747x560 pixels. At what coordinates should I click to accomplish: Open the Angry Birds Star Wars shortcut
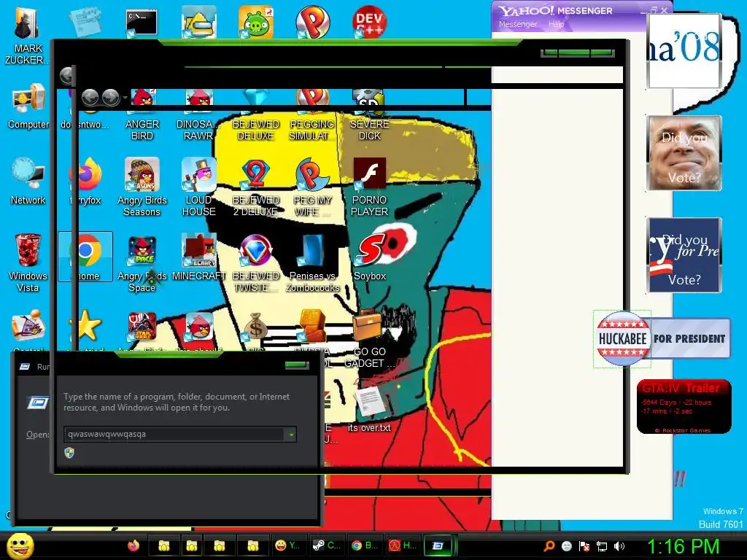tap(142, 327)
